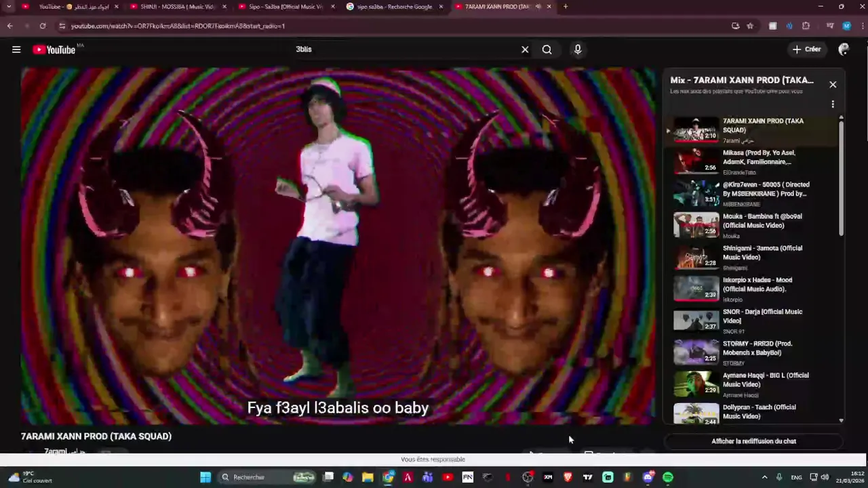Open the TradingView taskbar icon
The height and width of the screenshot is (488, 868).
pyautogui.click(x=588, y=477)
